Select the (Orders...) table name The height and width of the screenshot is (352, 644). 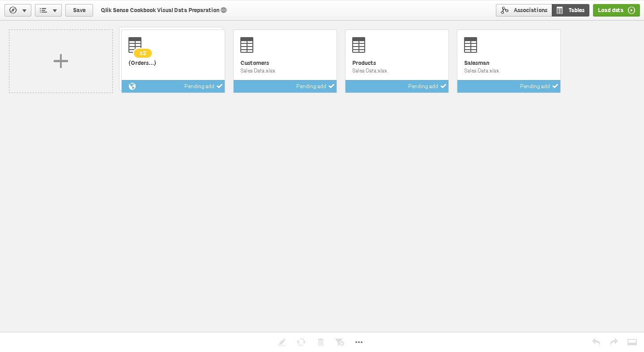pyautogui.click(x=142, y=63)
